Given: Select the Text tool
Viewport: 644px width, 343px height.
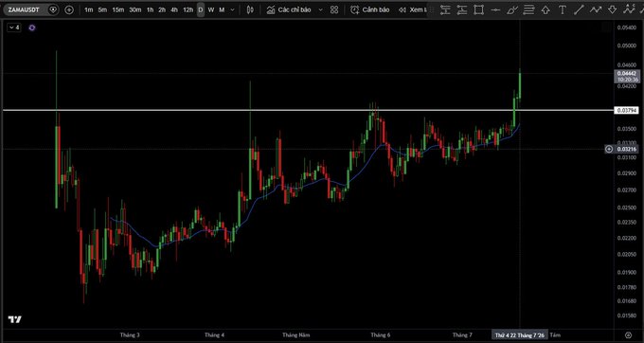Looking at the screenshot, I should pos(563,9).
